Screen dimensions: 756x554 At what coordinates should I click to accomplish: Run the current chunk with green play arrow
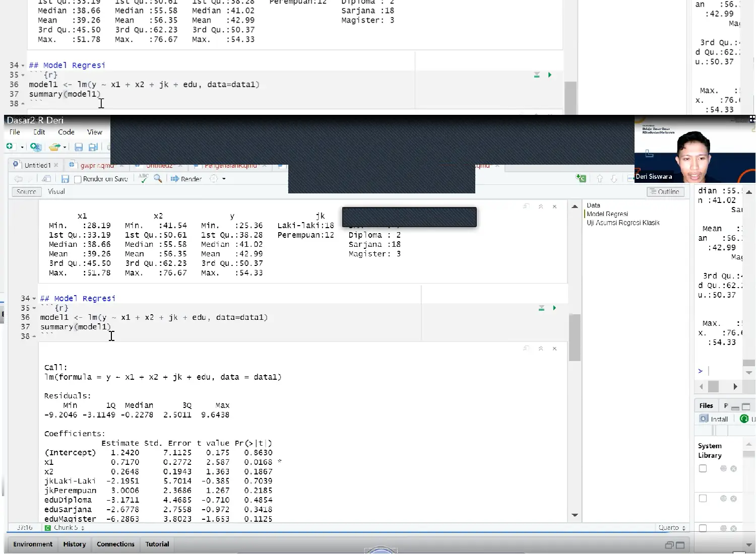pyautogui.click(x=554, y=308)
